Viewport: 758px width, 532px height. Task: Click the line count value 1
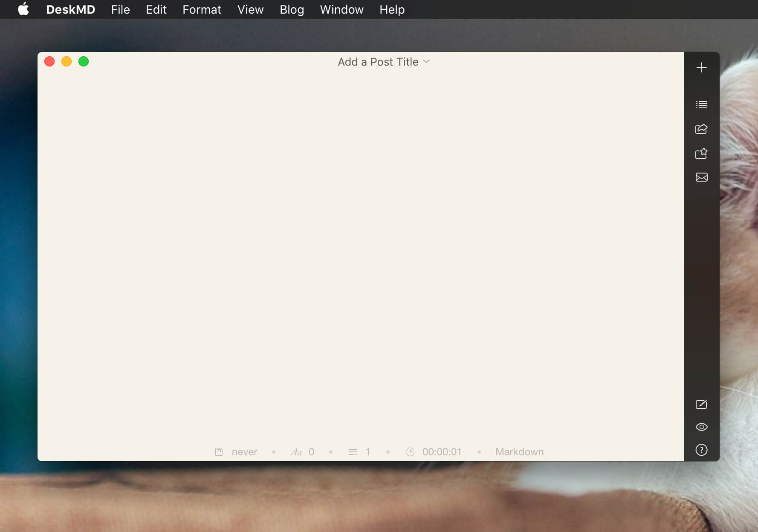click(x=368, y=452)
